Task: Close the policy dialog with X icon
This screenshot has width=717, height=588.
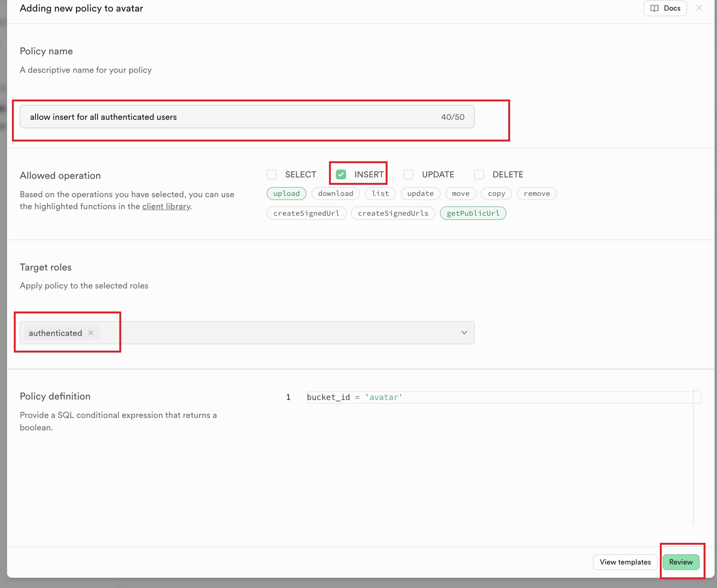Action: pyautogui.click(x=699, y=8)
